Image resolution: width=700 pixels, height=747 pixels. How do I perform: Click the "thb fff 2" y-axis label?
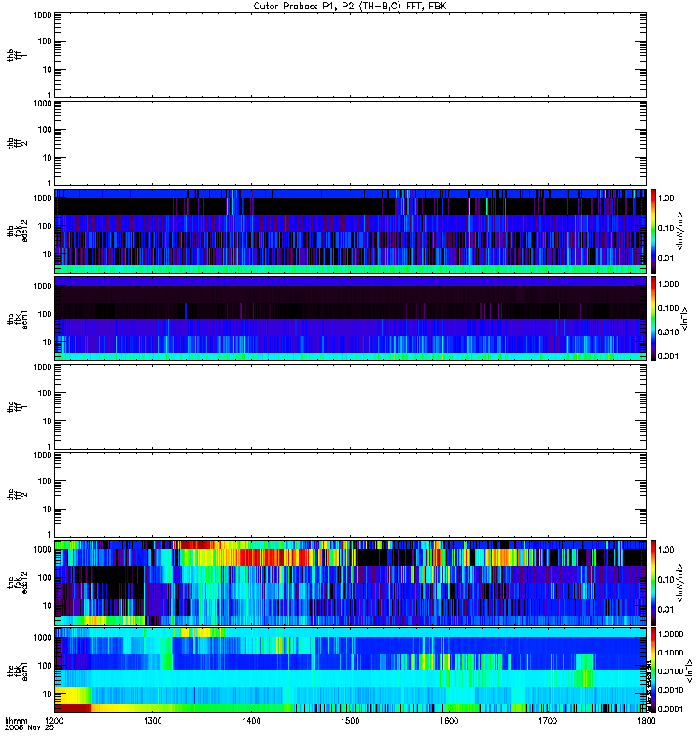click(17, 144)
